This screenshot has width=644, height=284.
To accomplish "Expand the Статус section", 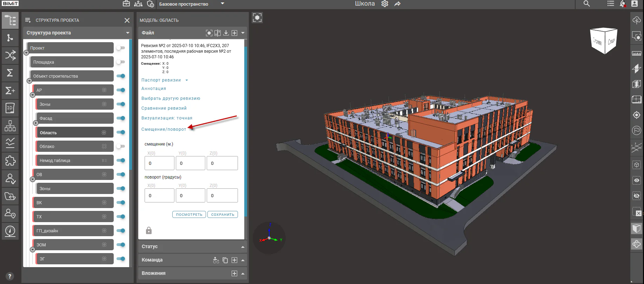I will pyautogui.click(x=193, y=246).
